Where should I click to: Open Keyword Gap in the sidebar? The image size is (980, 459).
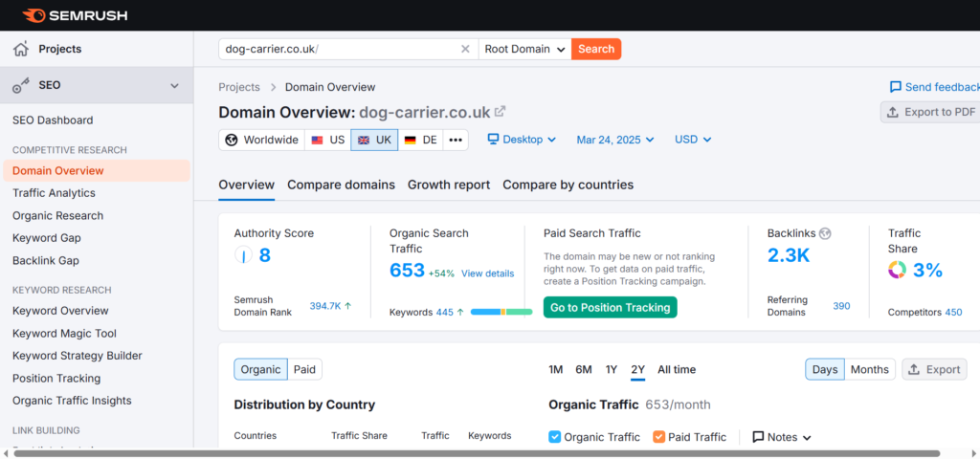[x=46, y=238]
